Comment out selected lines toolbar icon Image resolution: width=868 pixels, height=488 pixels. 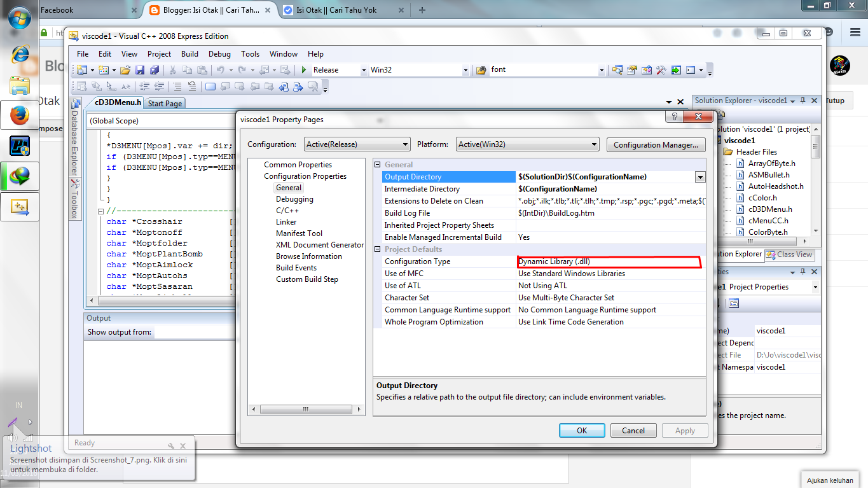pos(177,87)
